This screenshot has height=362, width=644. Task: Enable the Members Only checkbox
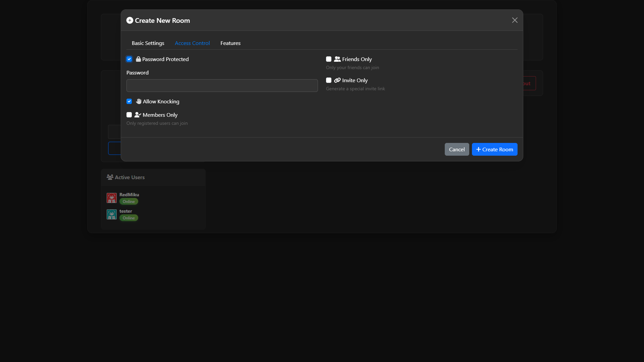coord(129,115)
